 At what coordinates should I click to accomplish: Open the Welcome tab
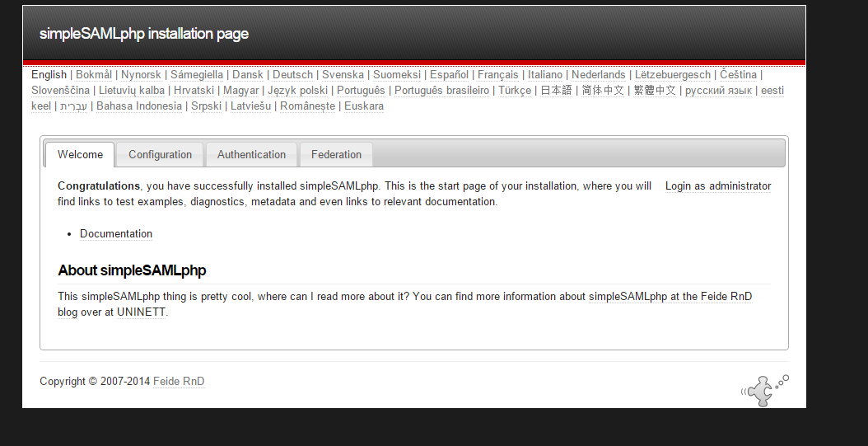pos(80,155)
